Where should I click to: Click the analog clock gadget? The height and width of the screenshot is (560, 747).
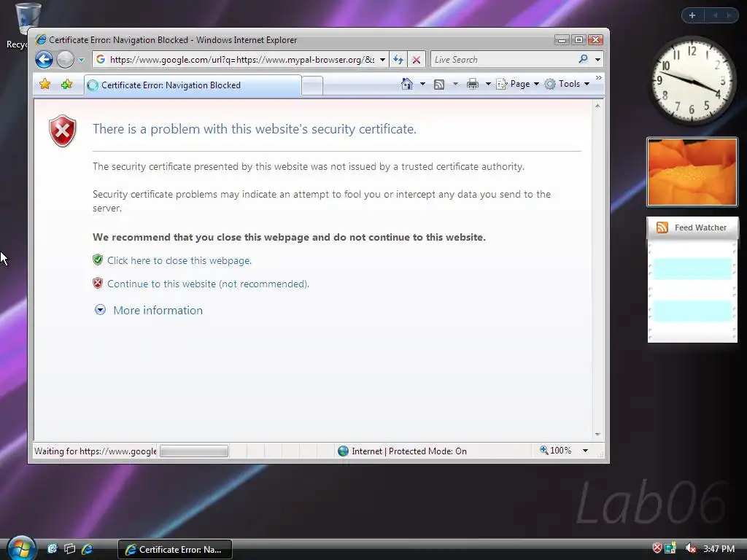692,81
